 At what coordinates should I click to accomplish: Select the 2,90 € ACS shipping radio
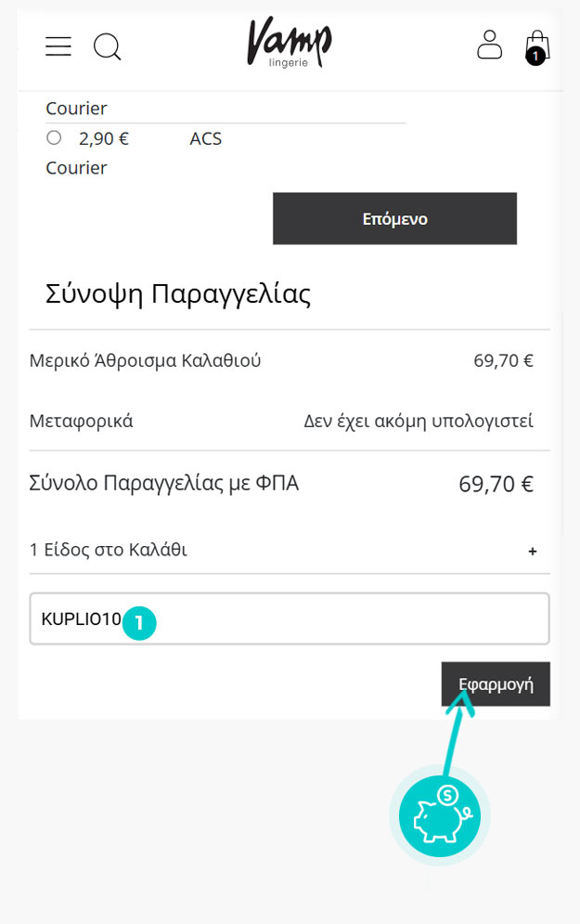point(54,138)
